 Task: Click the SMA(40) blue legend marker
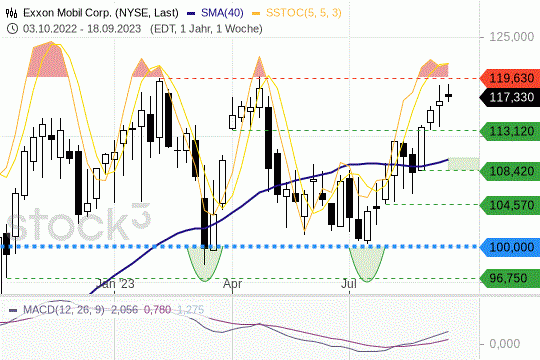(191, 13)
